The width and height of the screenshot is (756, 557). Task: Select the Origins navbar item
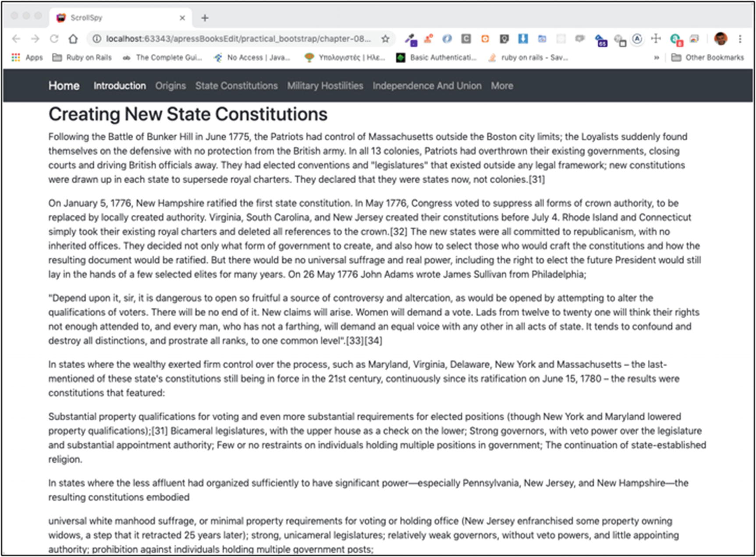coord(170,86)
